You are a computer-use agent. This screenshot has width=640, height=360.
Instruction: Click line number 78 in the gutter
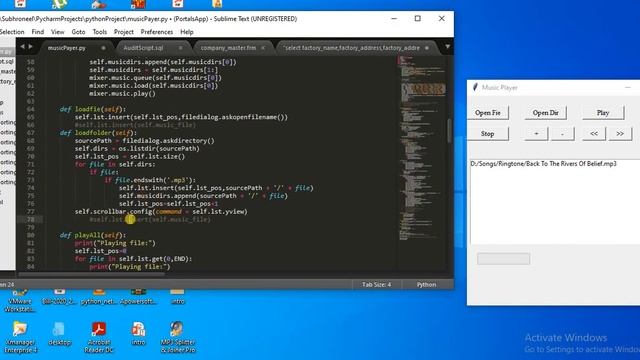click(x=30, y=220)
